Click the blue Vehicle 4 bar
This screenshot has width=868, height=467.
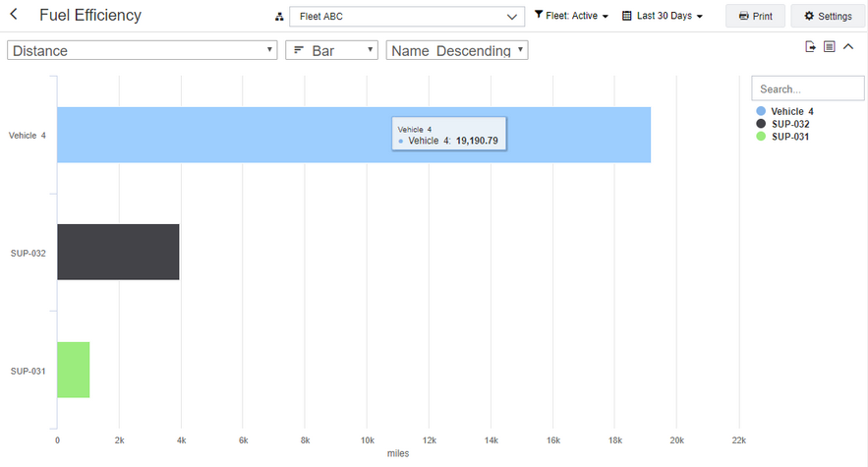click(354, 135)
